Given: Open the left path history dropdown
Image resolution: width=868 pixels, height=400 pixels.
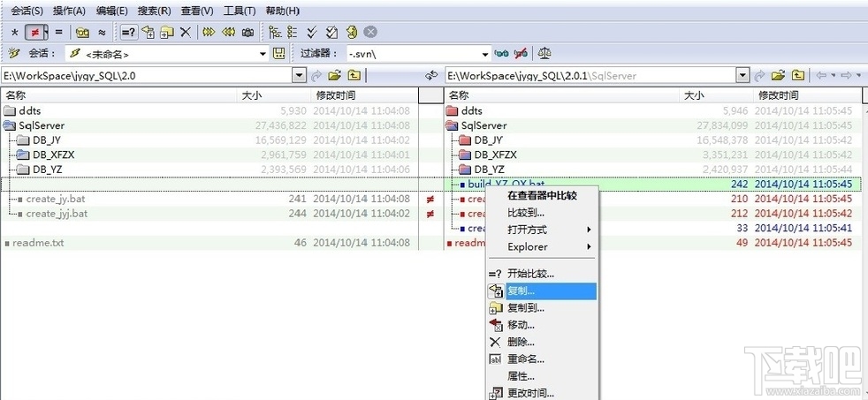Looking at the screenshot, I should point(299,75).
